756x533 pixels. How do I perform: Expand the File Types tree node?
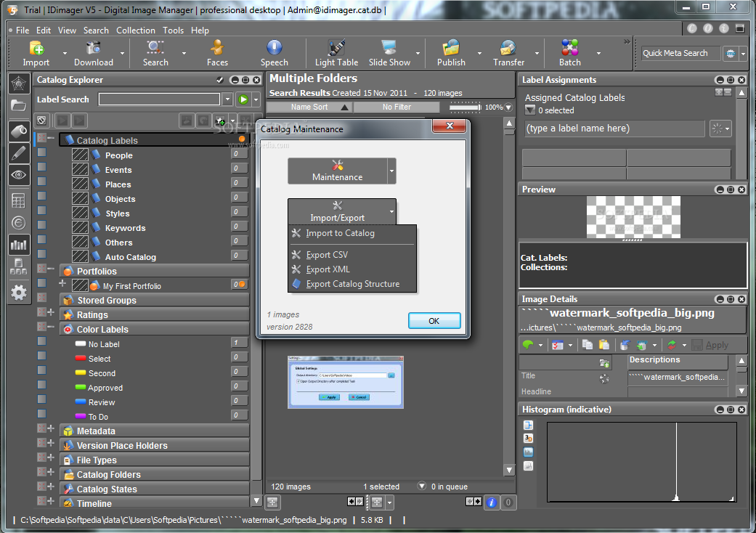point(51,457)
